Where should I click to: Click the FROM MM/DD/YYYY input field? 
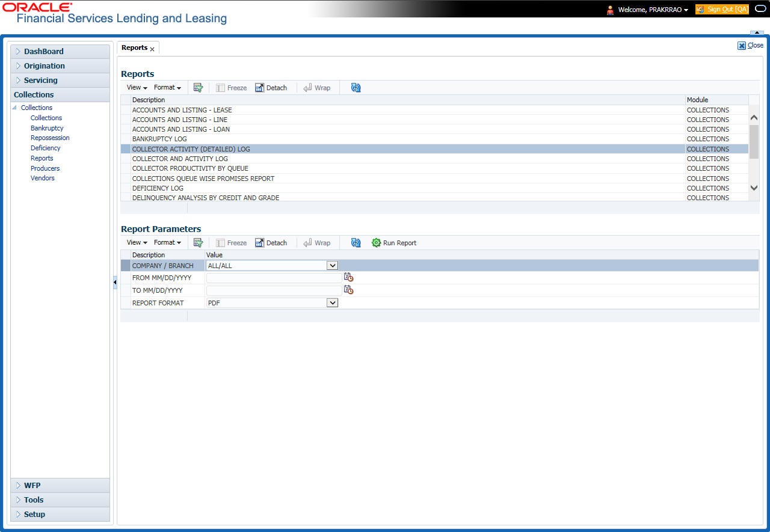(x=274, y=278)
